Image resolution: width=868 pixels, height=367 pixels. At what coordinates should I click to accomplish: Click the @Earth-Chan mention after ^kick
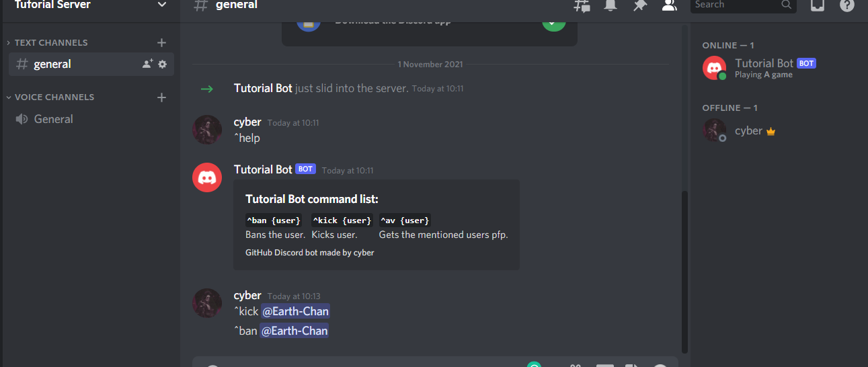coord(295,311)
